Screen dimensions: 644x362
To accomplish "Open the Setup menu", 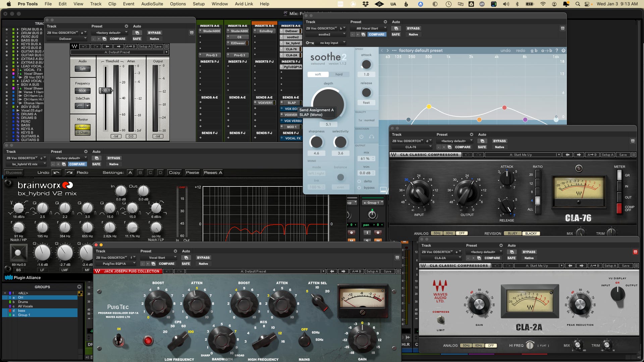I will [x=199, y=4].
